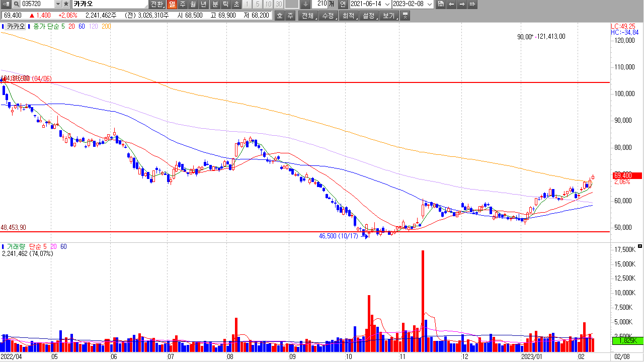Viewport: 644px width, 362px height.
Task: Open the 설정 menu
Action: click(368, 16)
